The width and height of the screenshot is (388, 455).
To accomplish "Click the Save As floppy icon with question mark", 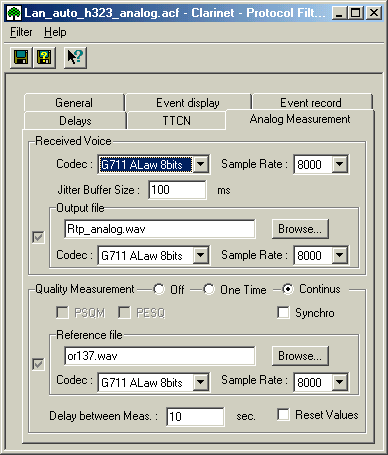I will point(44,57).
